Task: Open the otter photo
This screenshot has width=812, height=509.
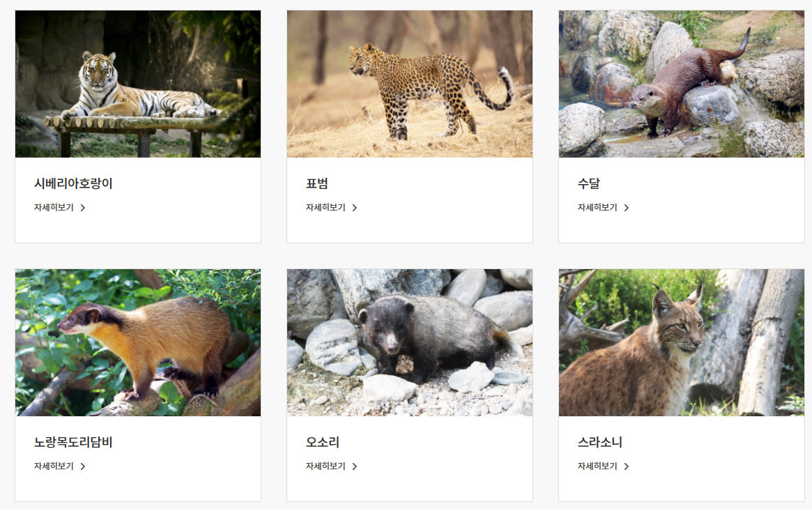Action: point(682,84)
